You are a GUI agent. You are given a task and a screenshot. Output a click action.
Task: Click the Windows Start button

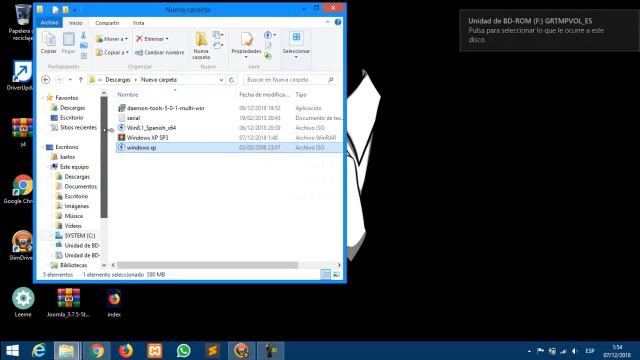tap(12, 351)
